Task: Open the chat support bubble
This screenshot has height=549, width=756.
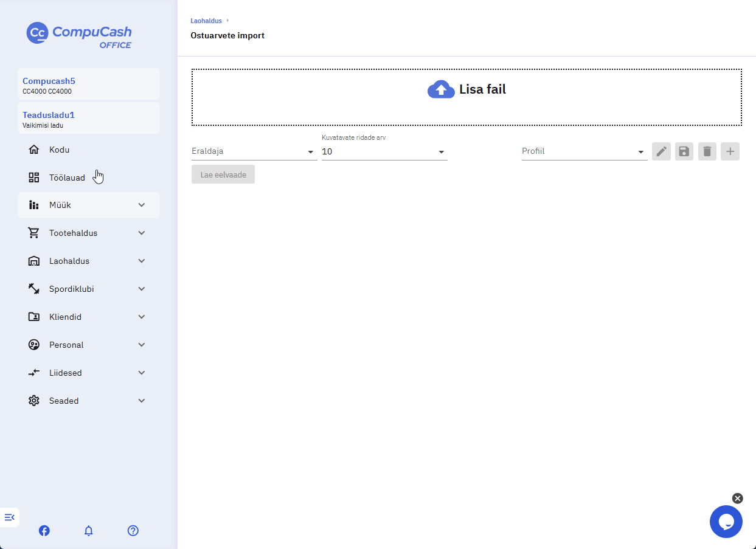Action: click(x=726, y=522)
